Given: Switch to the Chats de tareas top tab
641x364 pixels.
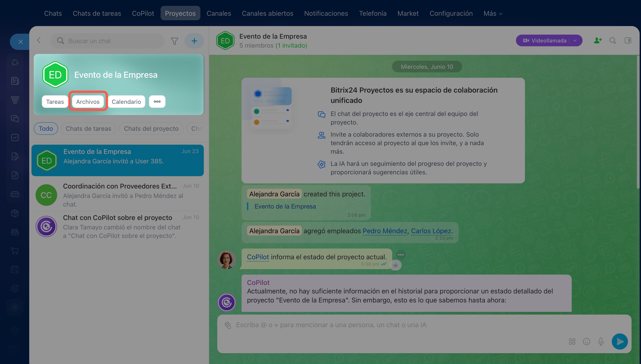Looking at the screenshot, I should tap(97, 13).
